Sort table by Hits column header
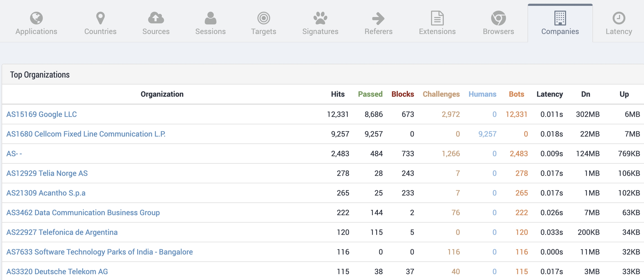Screen dimensions: 644x280 (338, 94)
